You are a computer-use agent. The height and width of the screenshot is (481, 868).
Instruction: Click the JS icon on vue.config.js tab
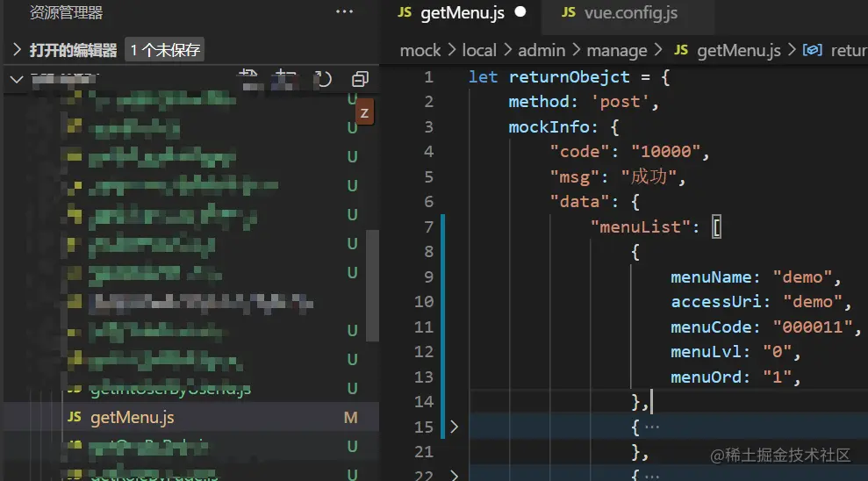point(569,12)
